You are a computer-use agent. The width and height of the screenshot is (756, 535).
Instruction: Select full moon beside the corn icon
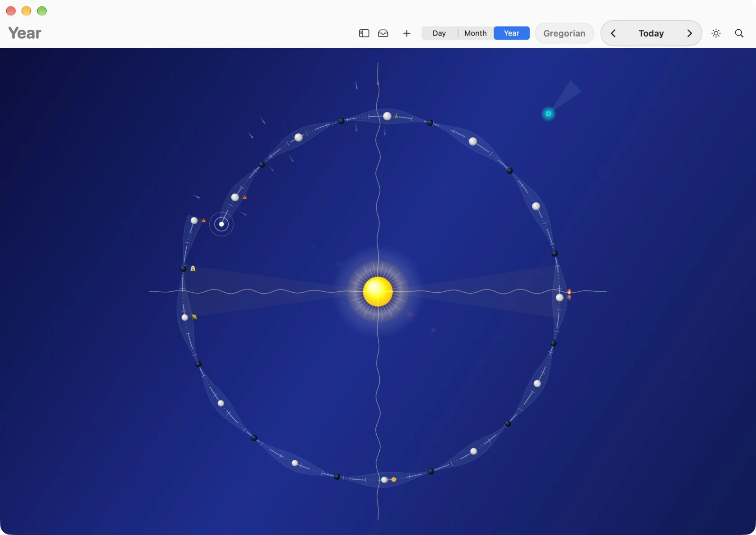pyautogui.click(x=185, y=317)
